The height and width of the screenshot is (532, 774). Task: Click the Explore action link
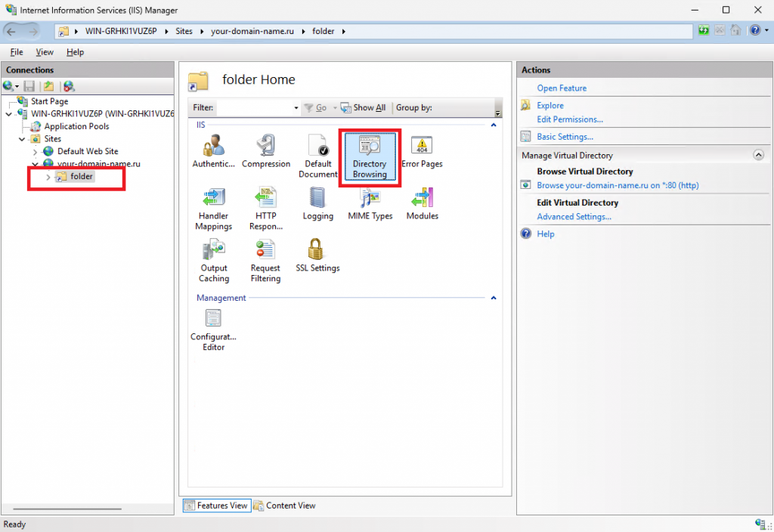(x=550, y=106)
